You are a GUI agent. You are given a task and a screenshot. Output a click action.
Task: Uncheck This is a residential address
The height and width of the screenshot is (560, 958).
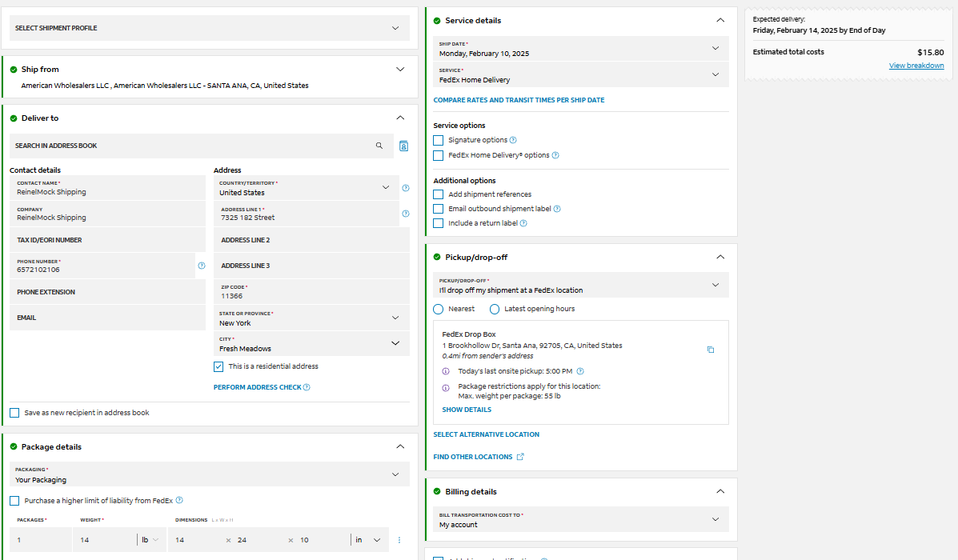click(x=218, y=366)
